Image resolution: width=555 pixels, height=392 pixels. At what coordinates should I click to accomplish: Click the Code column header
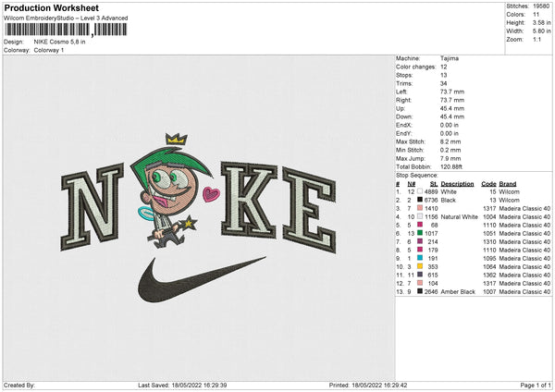(x=488, y=184)
